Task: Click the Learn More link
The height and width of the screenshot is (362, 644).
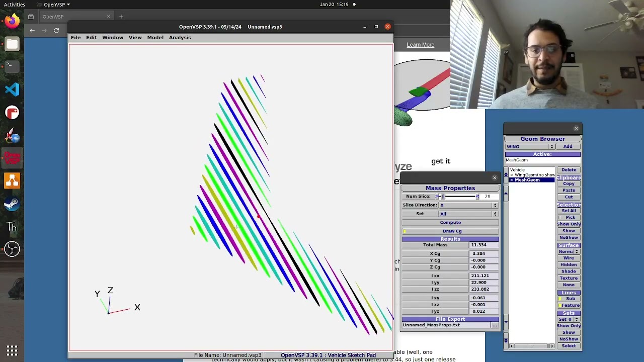Action: click(420, 45)
